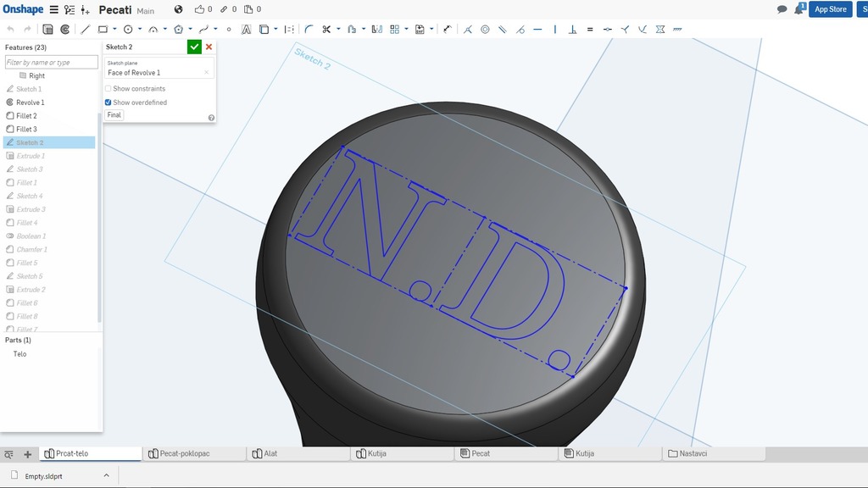Open the notifications bell

pos(798,9)
